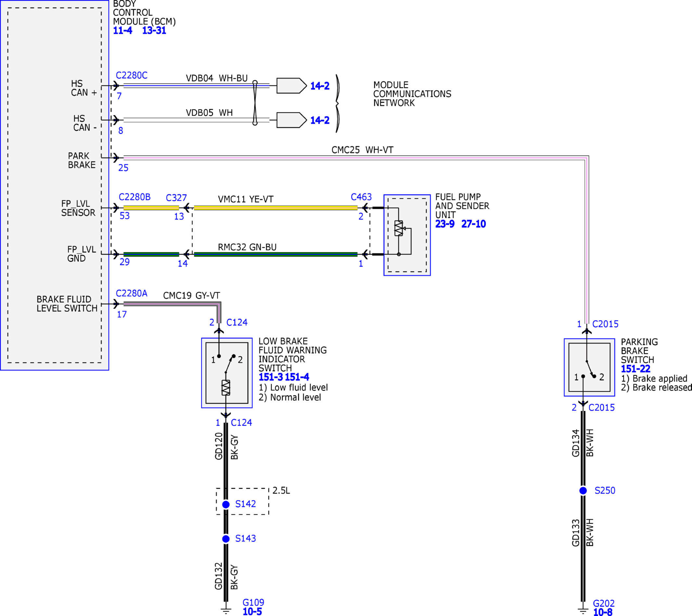Click ground symbol G109
This screenshot has height=616, width=692.
coord(226,611)
